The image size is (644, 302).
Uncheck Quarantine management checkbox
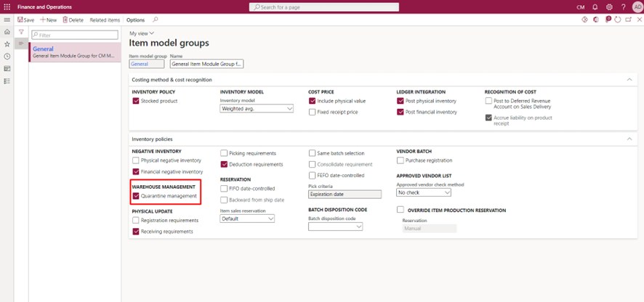click(x=135, y=196)
